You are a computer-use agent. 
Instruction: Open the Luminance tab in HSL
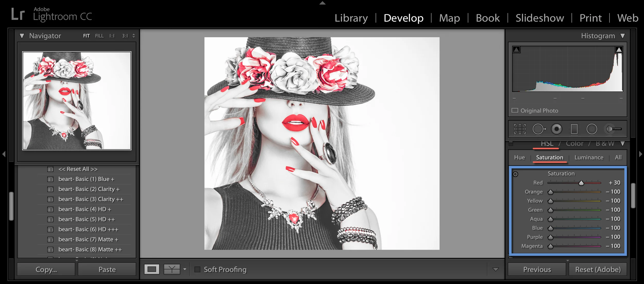pyautogui.click(x=589, y=157)
